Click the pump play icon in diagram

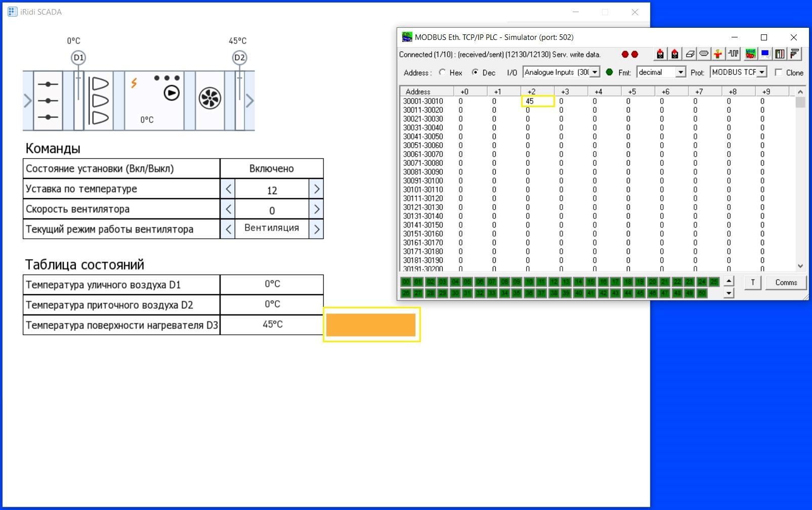point(172,93)
